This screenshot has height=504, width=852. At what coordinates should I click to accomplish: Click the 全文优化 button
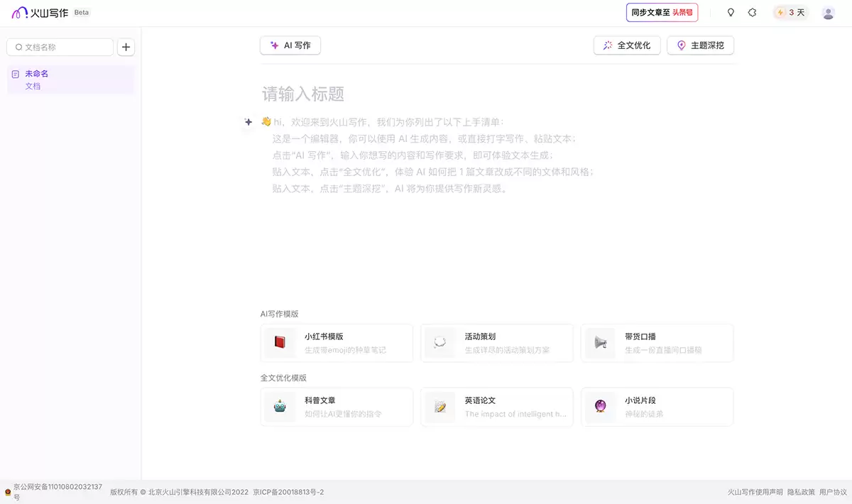(627, 45)
